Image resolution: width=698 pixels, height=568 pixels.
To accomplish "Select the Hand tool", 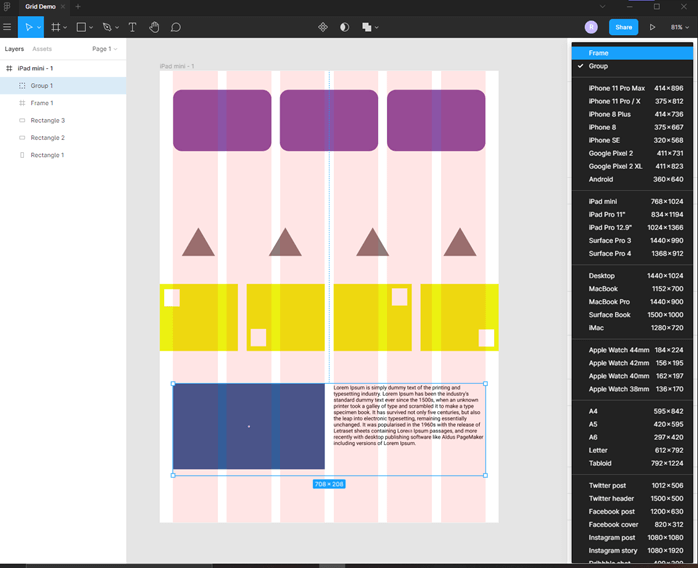I will pyautogui.click(x=154, y=27).
